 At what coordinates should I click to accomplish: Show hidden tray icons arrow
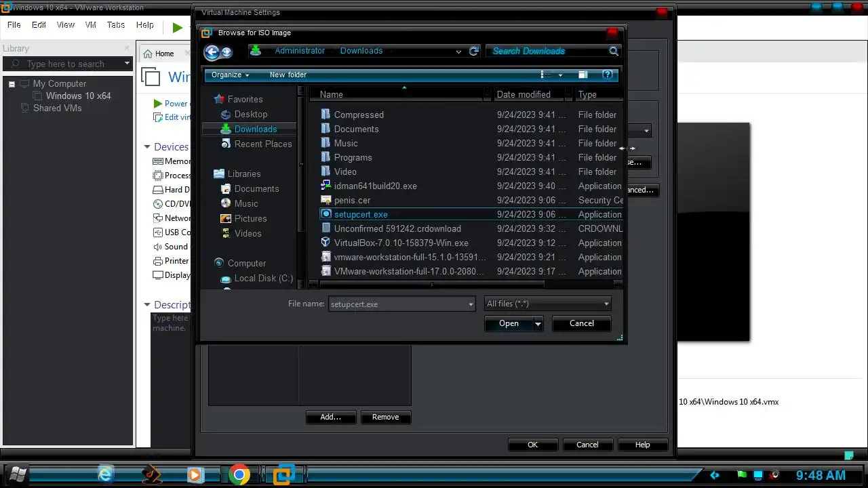pyautogui.click(x=713, y=475)
